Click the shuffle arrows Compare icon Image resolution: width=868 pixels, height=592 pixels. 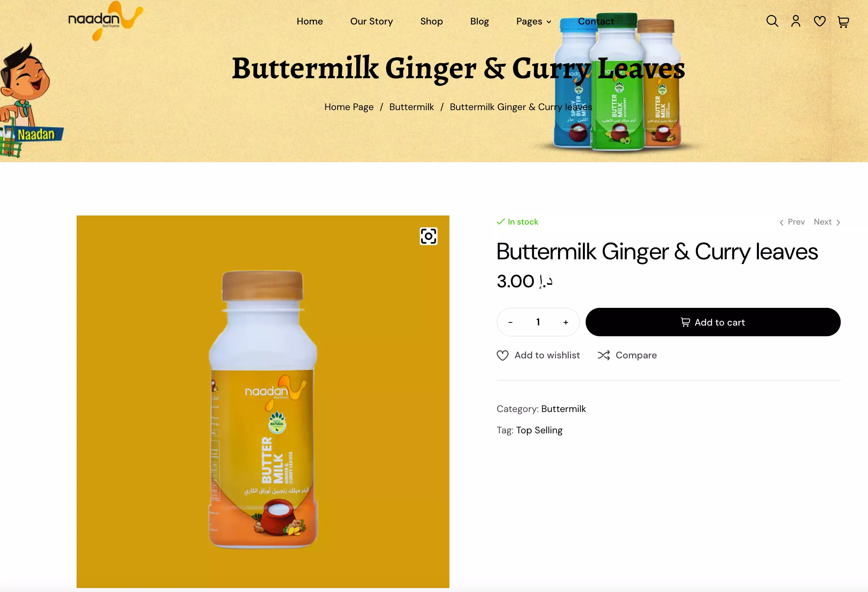point(604,355)
